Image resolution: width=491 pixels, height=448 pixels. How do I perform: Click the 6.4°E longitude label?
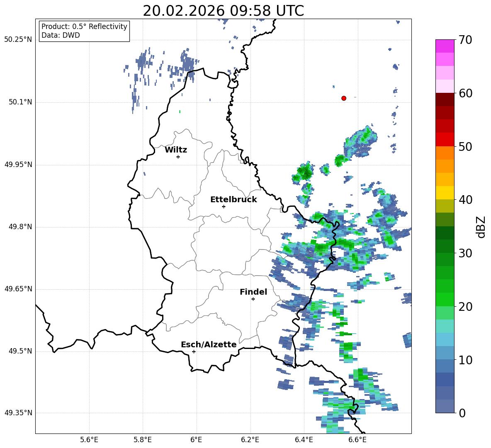(x=304, y=440)
